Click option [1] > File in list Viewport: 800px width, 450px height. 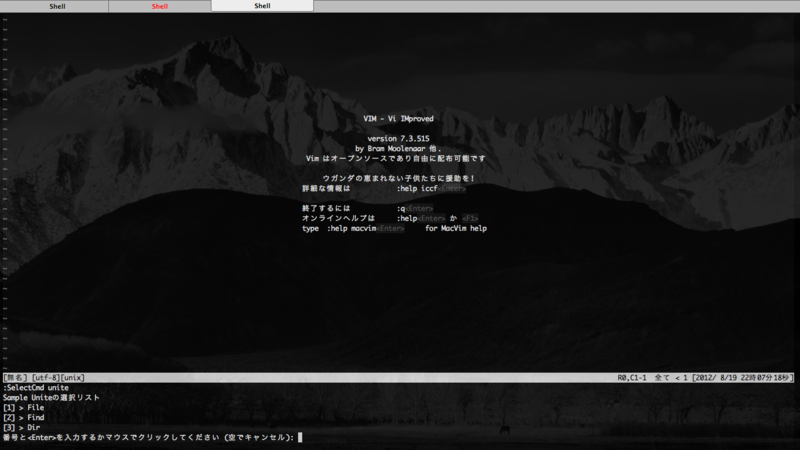[x=23, y=408]
